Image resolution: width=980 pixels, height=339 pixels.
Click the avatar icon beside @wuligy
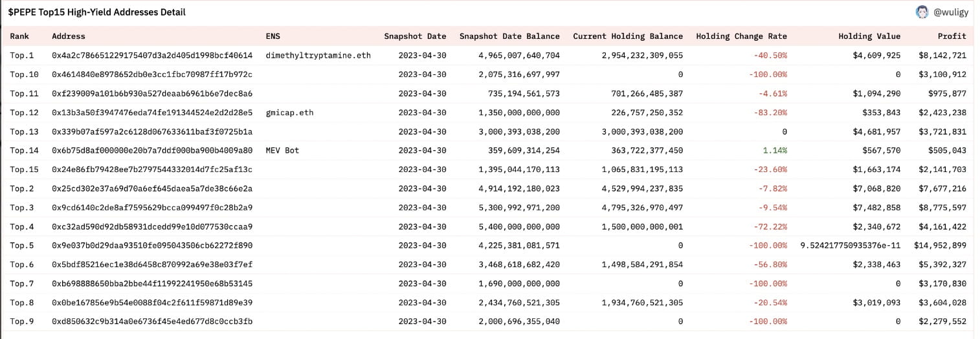coord(922,12)
